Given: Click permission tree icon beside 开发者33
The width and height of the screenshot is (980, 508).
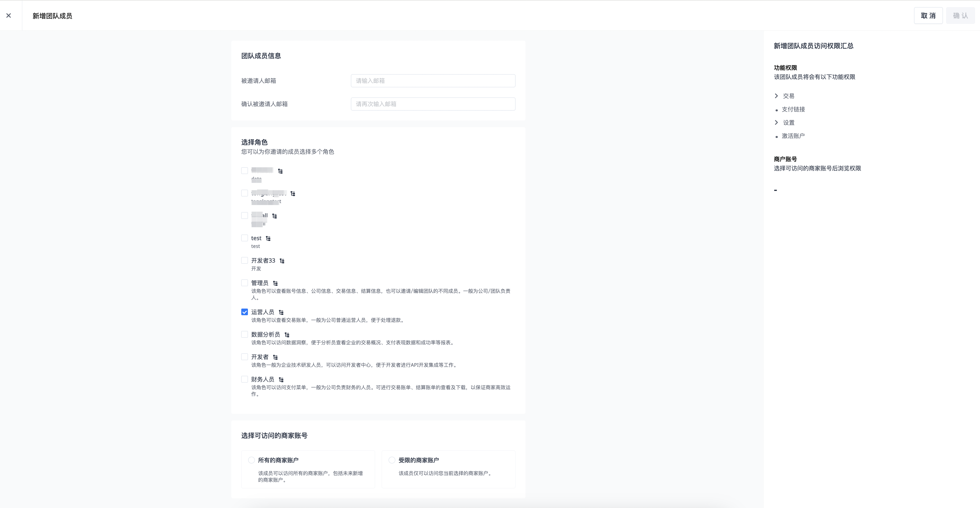Looking at the screenshot, I should [282, 261].
